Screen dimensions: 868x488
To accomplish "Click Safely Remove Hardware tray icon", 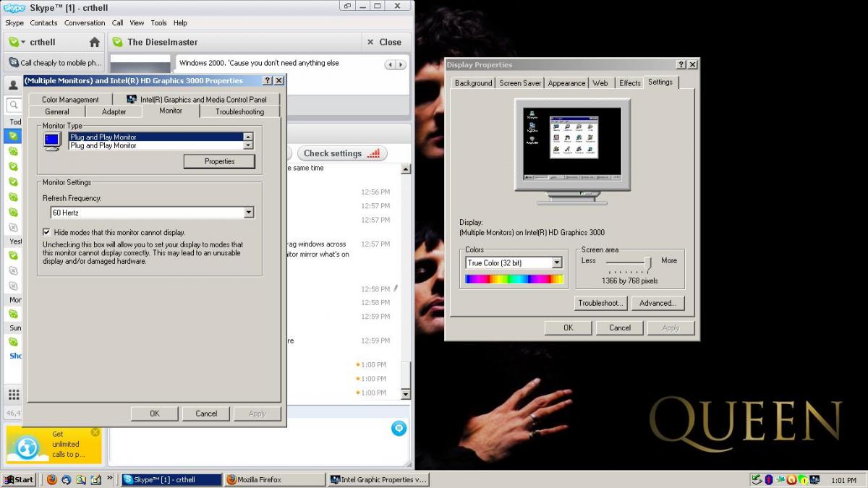I will coord(757,479).
